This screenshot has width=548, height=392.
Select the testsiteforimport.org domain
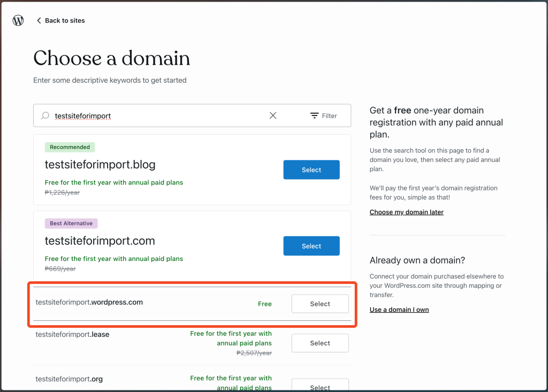tap(319, 386)
